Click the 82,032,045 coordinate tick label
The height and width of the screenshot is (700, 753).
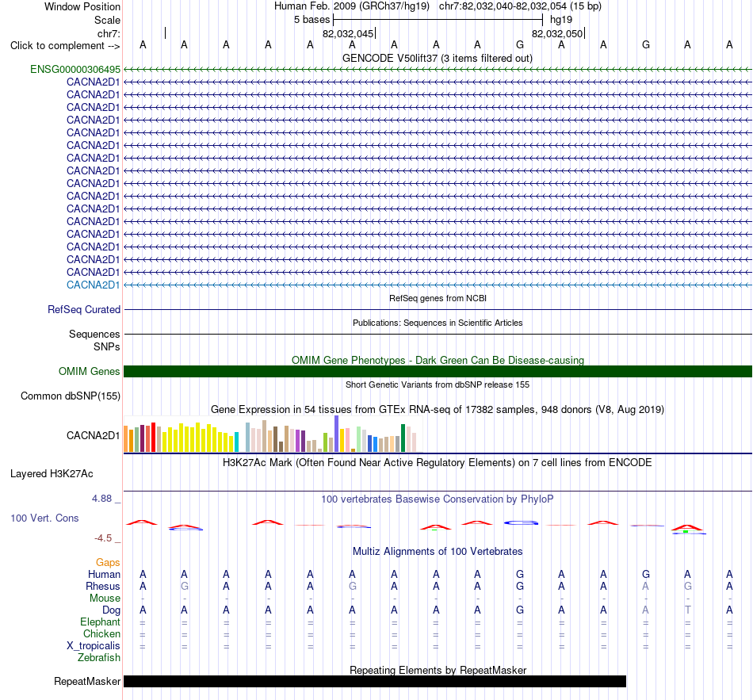coord(348,33)
